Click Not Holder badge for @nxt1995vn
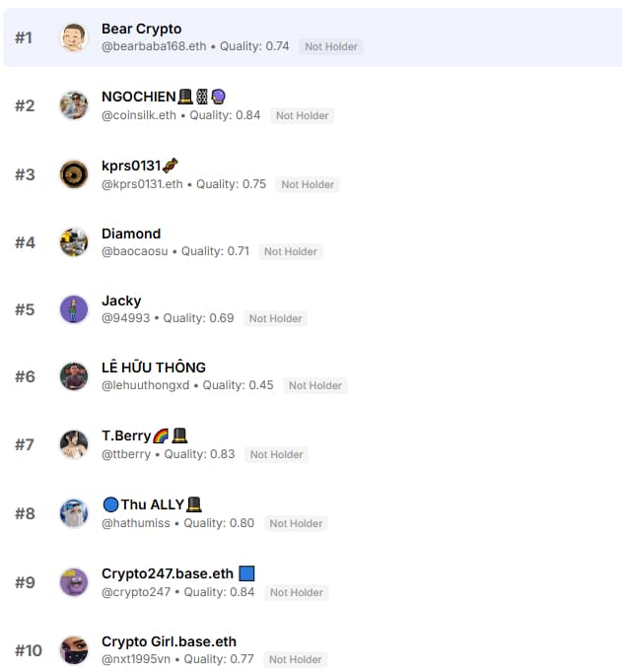This screenshot has height=672, width=622. click(x=296, y=659)
